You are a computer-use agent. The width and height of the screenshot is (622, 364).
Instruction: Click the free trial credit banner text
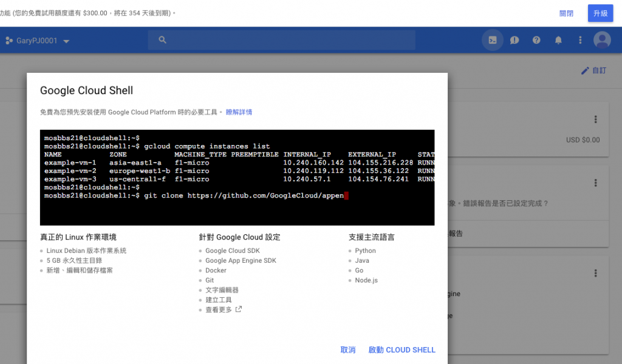click(x=88, y=13)
